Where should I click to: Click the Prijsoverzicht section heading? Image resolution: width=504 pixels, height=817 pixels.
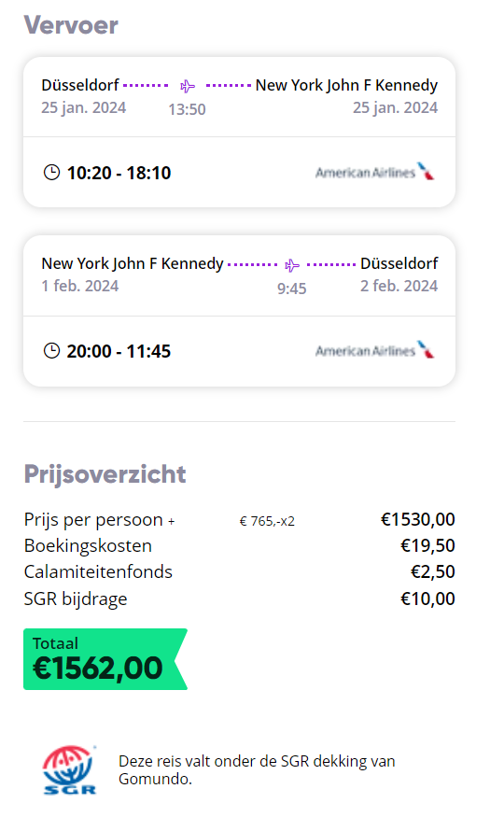[x=105, y=474]
